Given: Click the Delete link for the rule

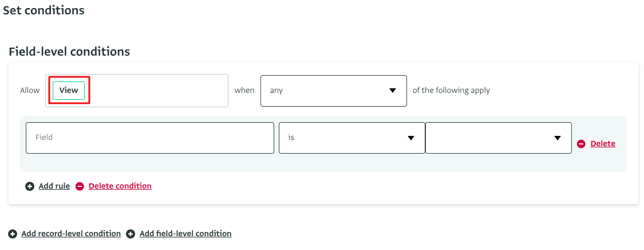Looking at the screenshot, I should tap(603, 144).
